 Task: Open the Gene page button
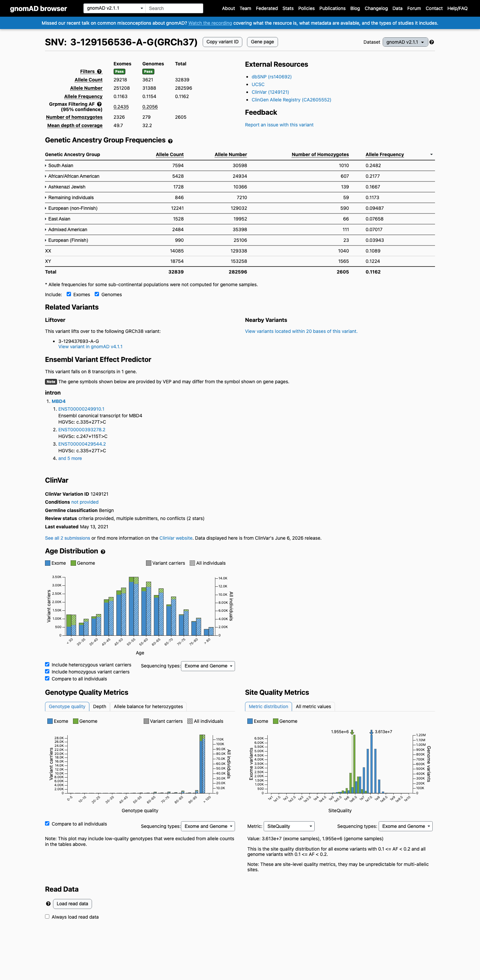tap(262, 42)
